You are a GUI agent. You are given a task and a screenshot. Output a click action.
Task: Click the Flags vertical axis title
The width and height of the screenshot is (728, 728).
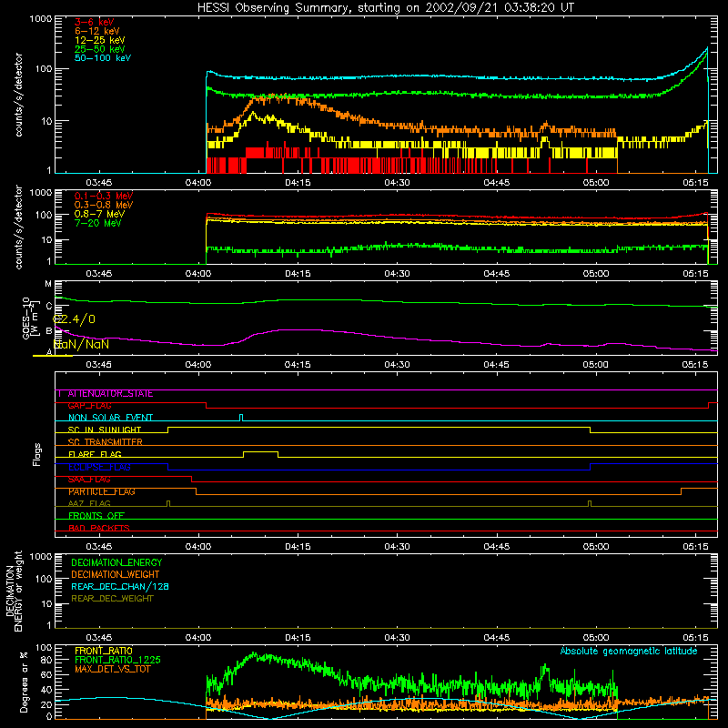(x=37, y=454)
